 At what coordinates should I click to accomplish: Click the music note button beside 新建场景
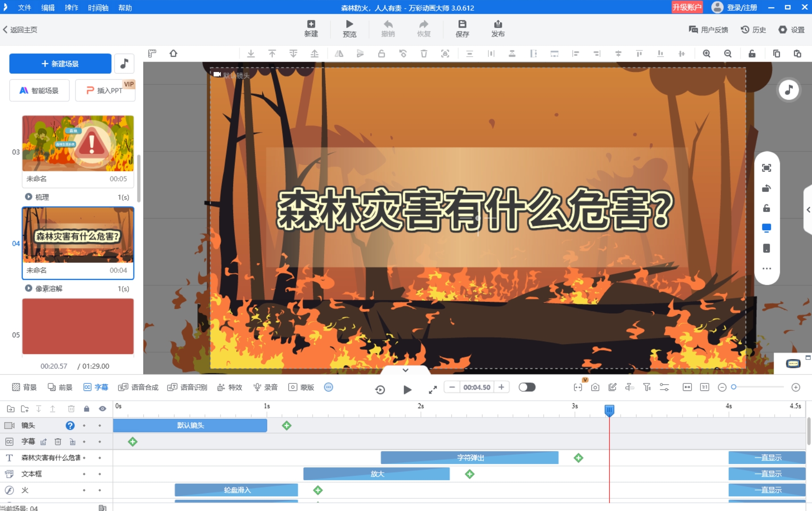(125, 64)
